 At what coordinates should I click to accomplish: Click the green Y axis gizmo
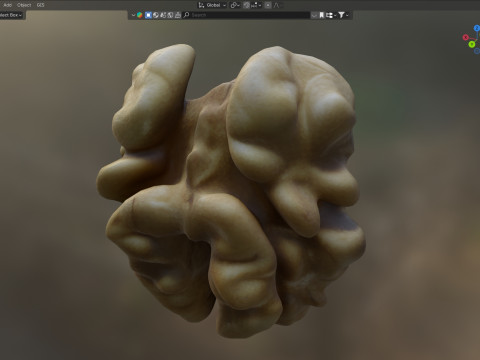click(x=472, y=44)
